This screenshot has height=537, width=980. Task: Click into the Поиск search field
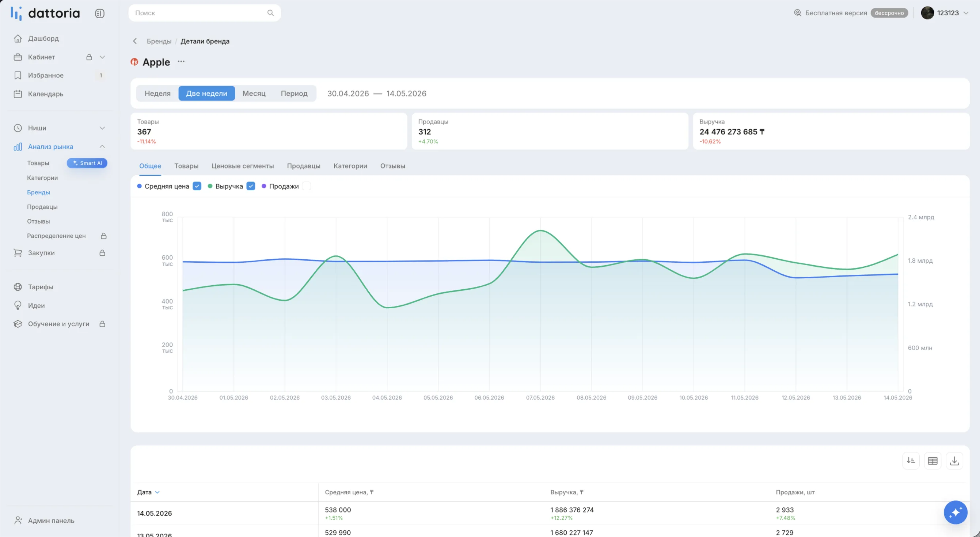[x=205, y=13]
